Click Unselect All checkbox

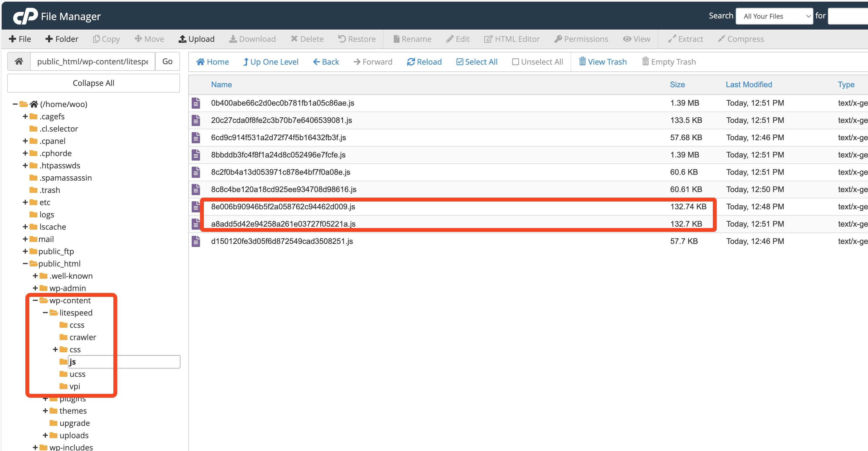[x=537, y=62]
